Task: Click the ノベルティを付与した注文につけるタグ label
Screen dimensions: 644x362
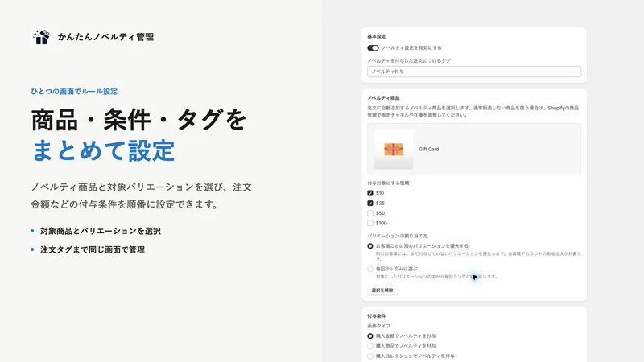Action: (409, 61)
